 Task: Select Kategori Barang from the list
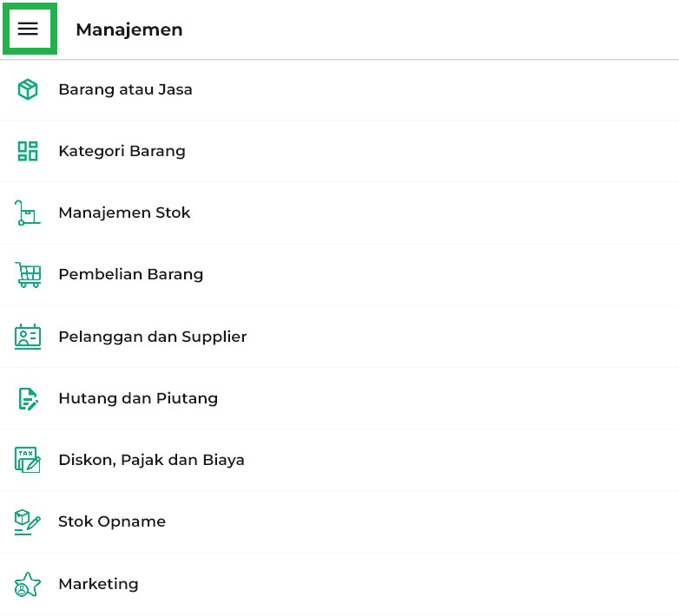122,151
